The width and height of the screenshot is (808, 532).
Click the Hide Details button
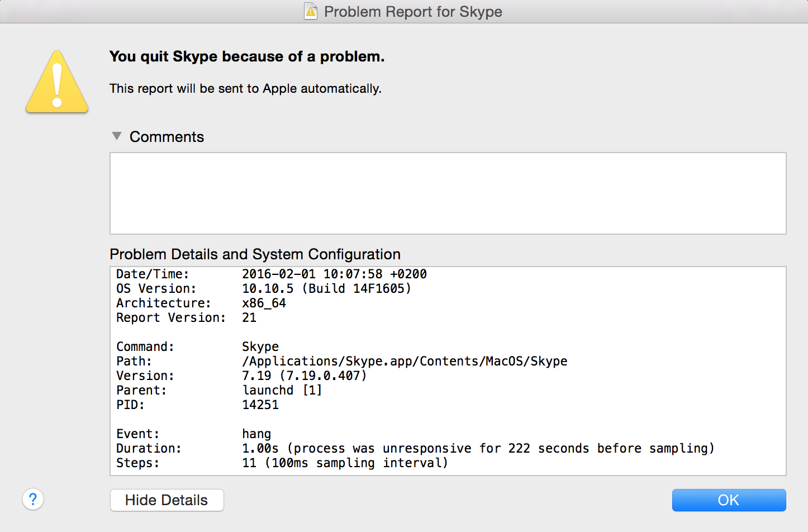point(167,500)
